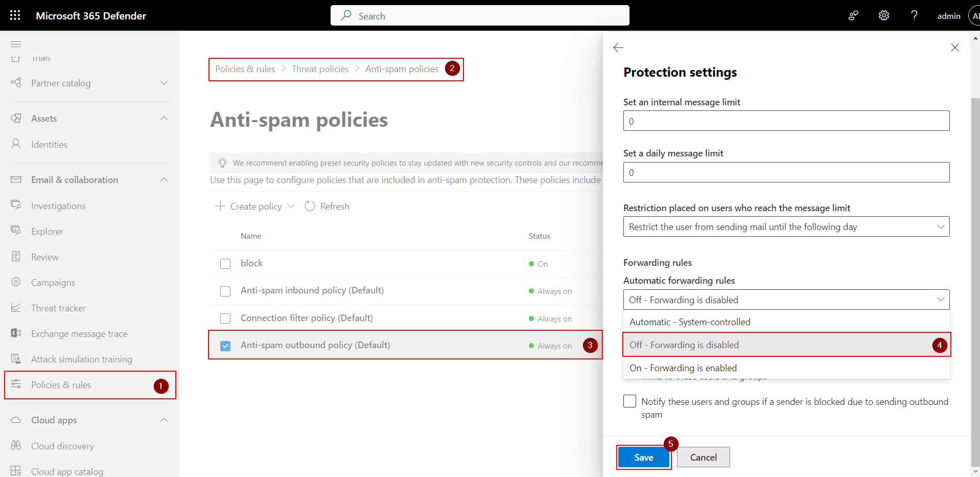The width and height of the screenshot is (980, 477).
Task: Click the daily message limit input field
Action: 786,172
